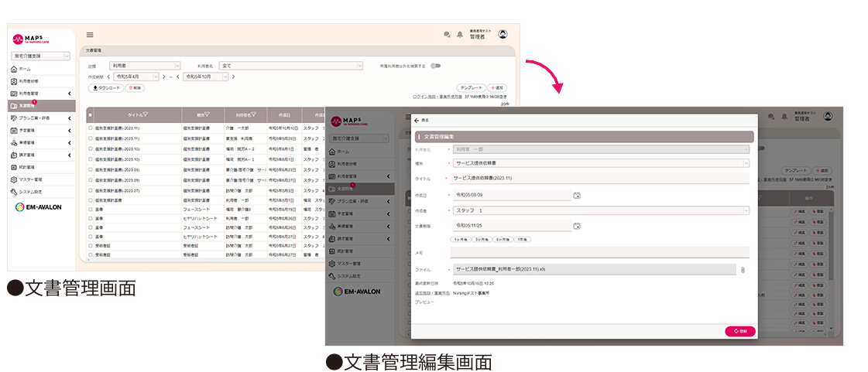The width and height of the screenshot is (868, 372).
Task: Click the 削除 button beside ダウンロード
Action: 135,88
